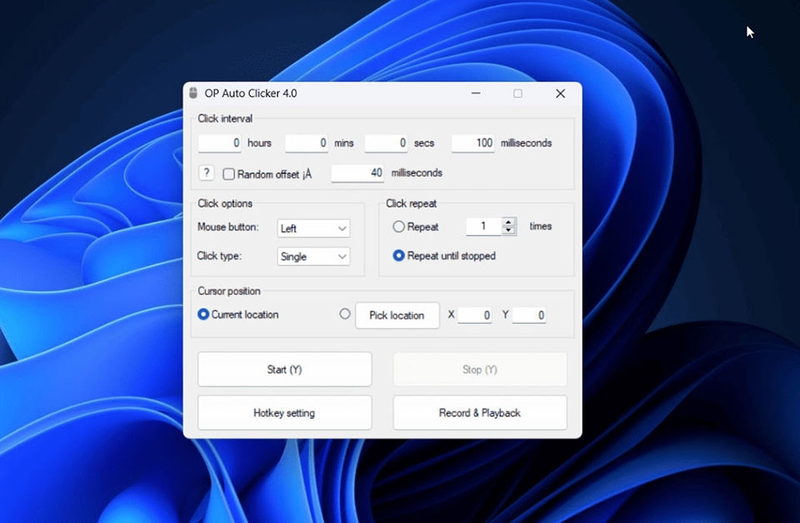Image resolution: width=800 pixels, height=523 pixels.
Task: Focus the click interval milliseconds field
Action: 473,143
